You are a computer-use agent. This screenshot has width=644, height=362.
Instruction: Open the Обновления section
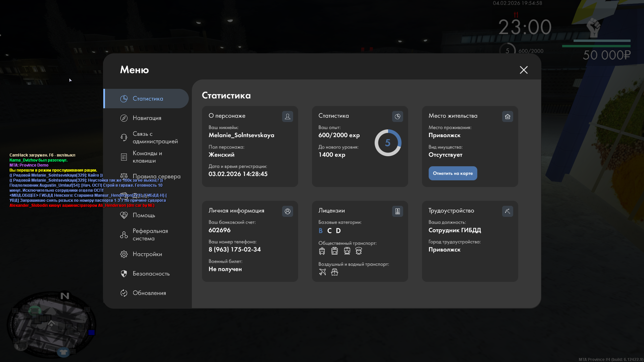point(149,293)
